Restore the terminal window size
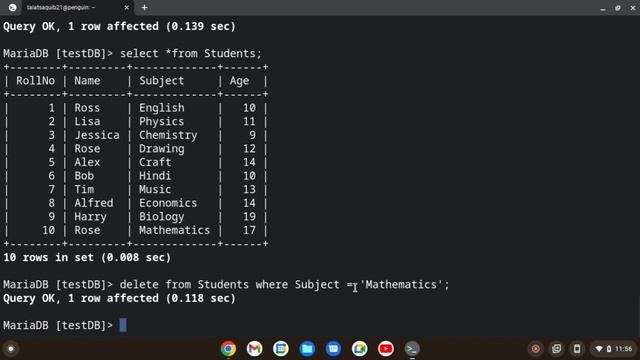The image size is (640, 360). click(618, 8)
